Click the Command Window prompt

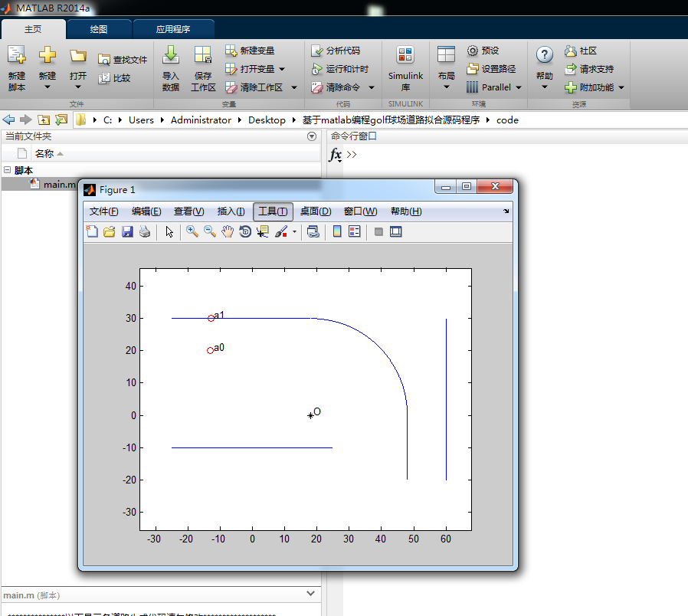coord(352,155)
